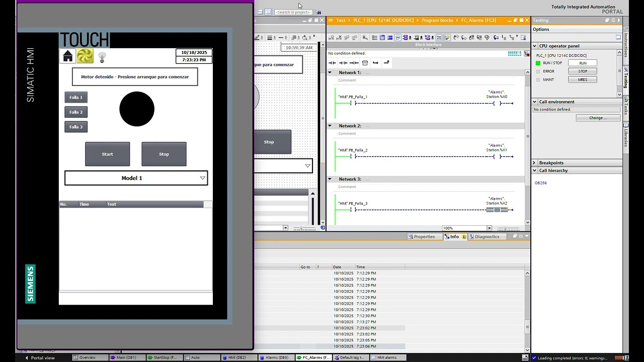
Task: Set CPU to STOP mode
Action: pos(583,71)
